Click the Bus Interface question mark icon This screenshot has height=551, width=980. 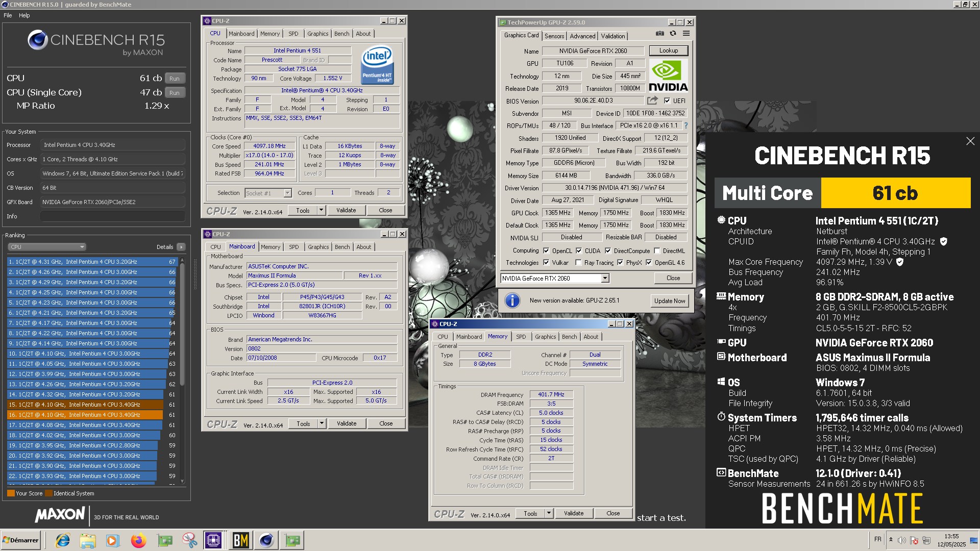(x=685, y=126)
